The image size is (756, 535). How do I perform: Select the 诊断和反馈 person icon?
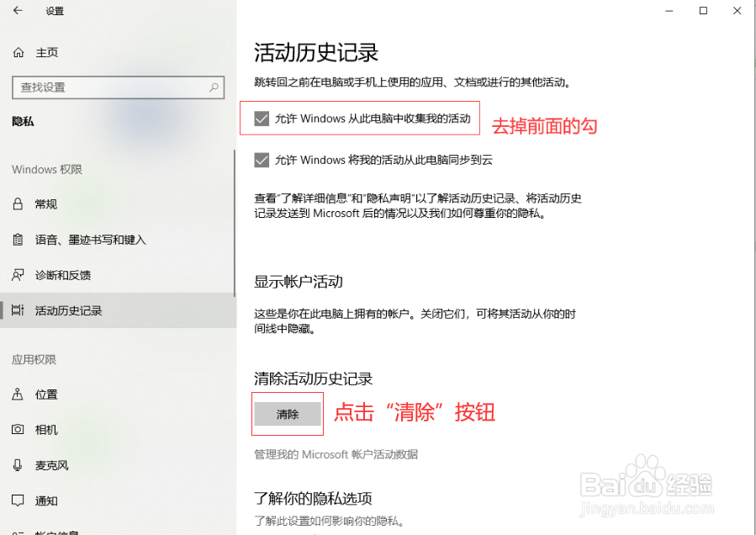tap(18, 275)
